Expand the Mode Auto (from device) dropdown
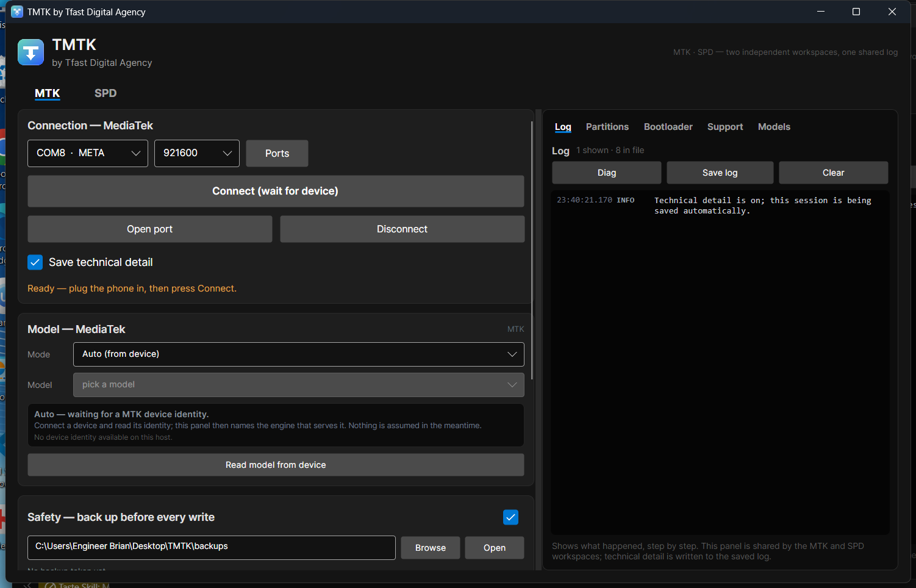The width and height of the screenshot is (916, 588). 299,354
